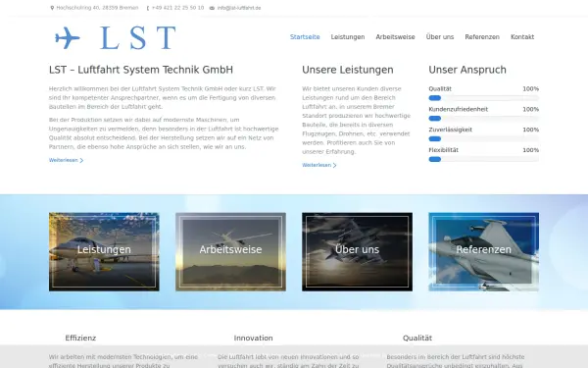Click the Flexibilität progress bar
The width and height of the screenshot is (588, 368).
484,159
